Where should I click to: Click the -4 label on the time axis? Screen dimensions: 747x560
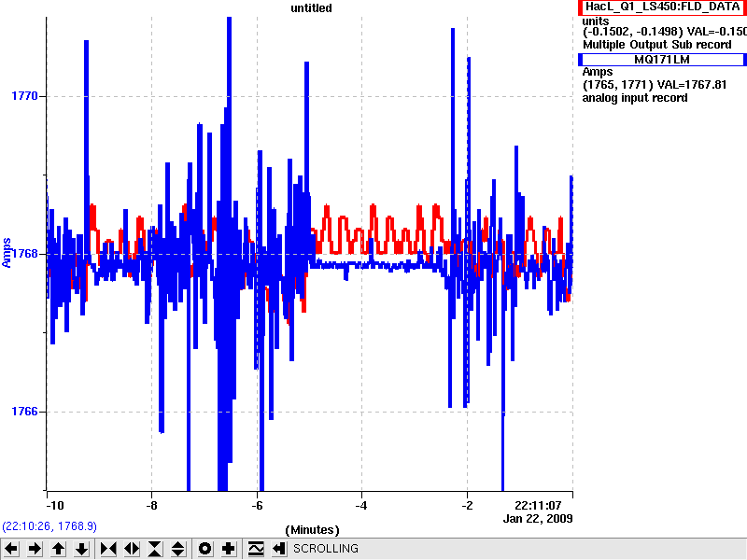point(361,505)
